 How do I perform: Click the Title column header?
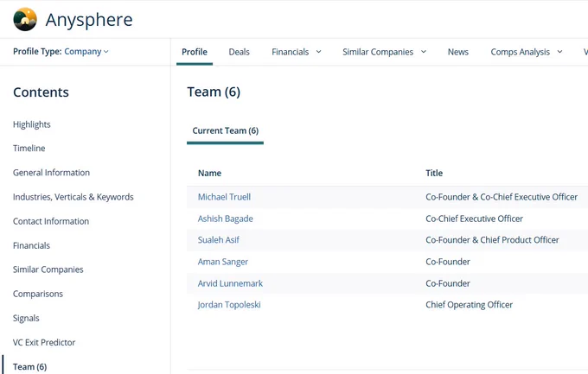click(434, 173)
